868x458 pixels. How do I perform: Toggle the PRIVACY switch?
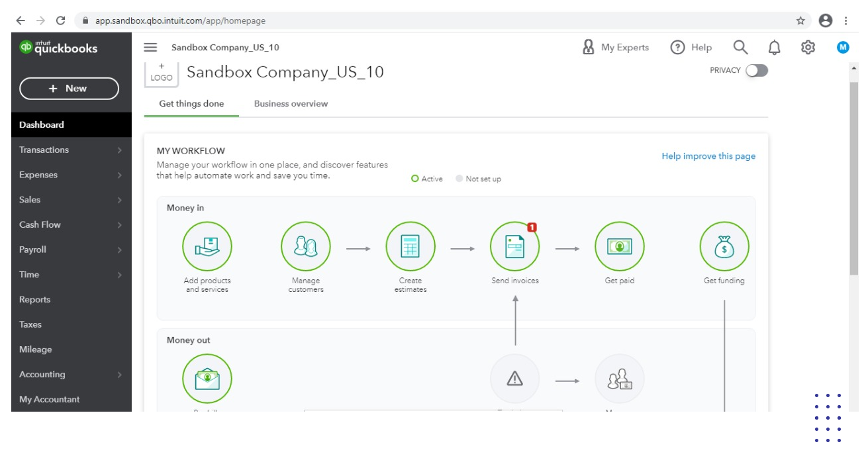(x=757, y=70)
